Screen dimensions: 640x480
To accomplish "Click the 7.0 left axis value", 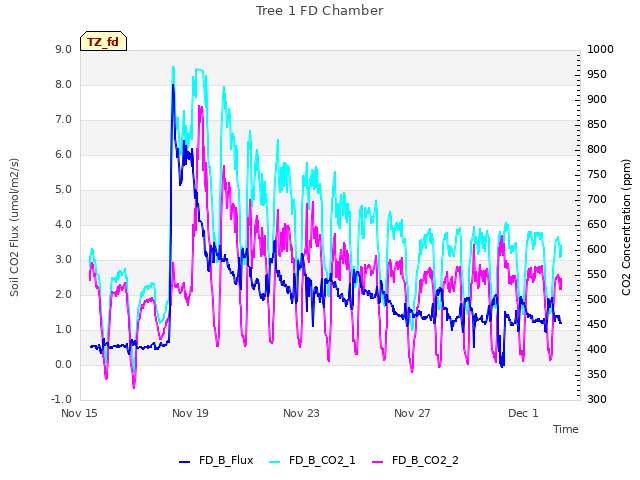I will tap(63, 120).
